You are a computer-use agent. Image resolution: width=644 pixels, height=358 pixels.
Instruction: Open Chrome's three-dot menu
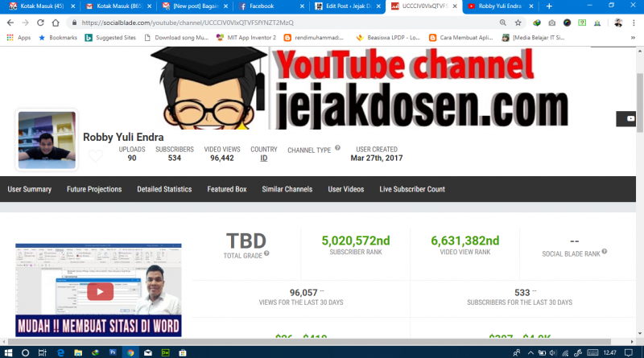(x=634, y=23)
